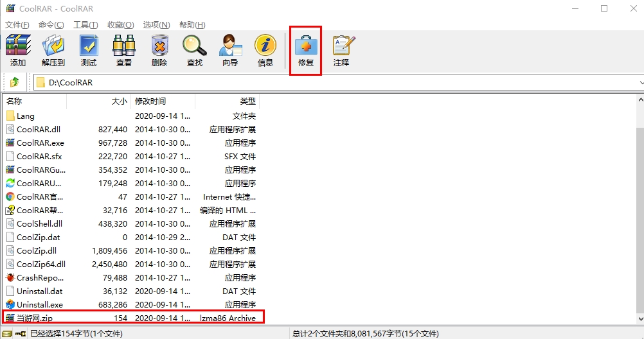
Task: Sort by 大小 column header
Action: 98,101
